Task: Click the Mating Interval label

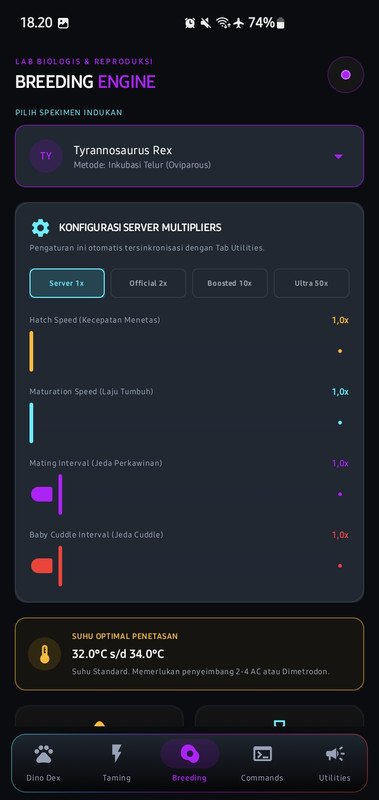Action: pyautogui.click(x=96, y=463)
